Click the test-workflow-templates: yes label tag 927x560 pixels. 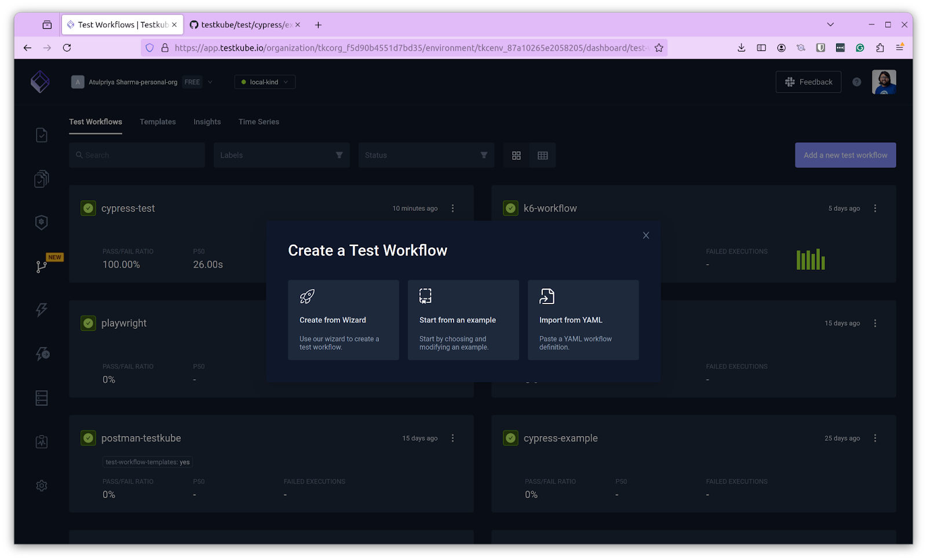coord(148,462)
